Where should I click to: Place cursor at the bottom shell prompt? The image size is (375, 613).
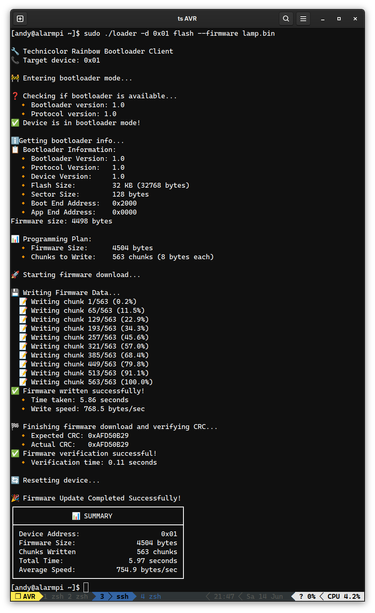86,587
